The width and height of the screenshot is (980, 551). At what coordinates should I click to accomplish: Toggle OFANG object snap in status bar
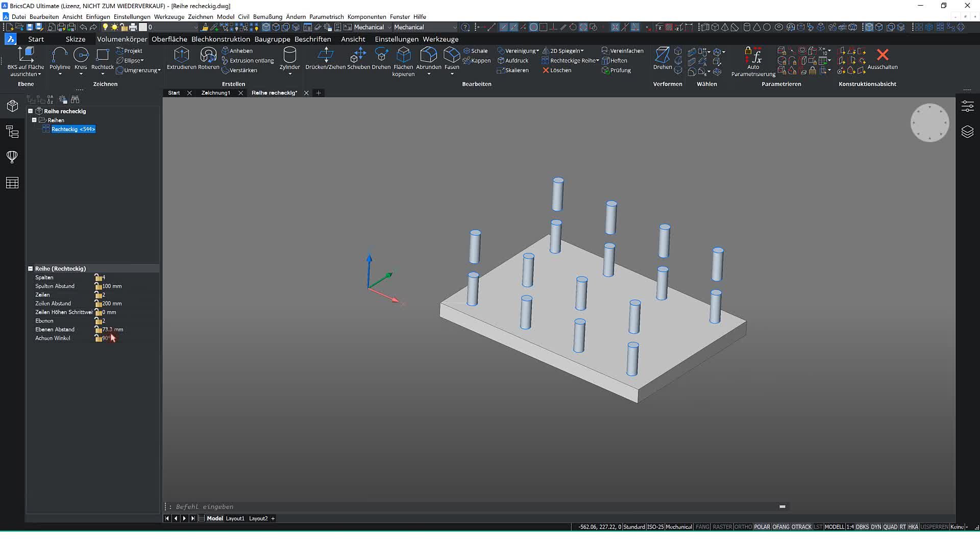(781, 527)
